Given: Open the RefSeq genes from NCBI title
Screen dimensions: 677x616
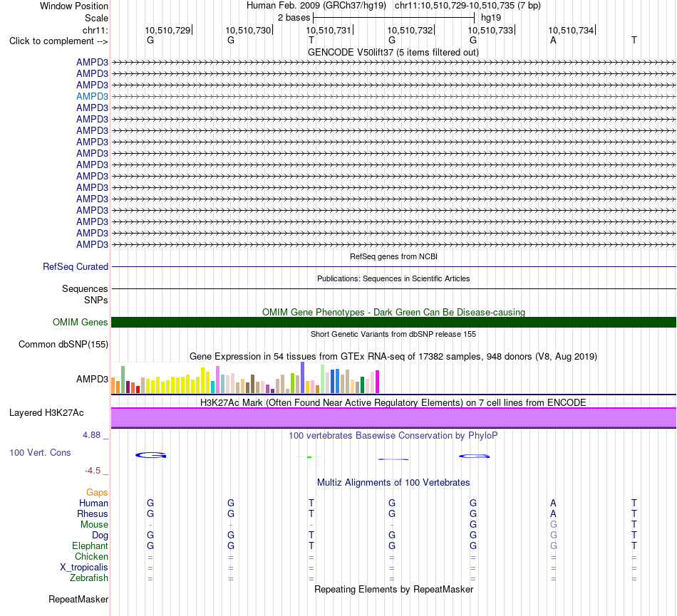Looking at the screenshot, I should [x=393, y=256].
